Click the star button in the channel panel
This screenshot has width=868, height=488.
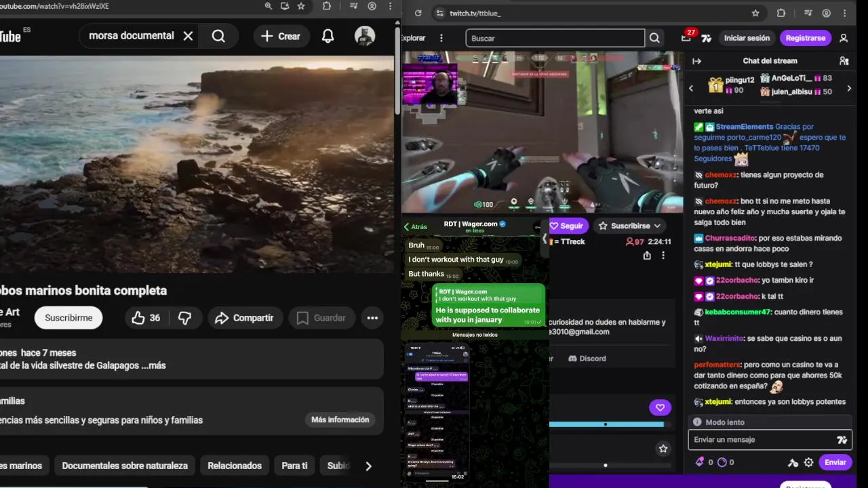coord(663,448)
